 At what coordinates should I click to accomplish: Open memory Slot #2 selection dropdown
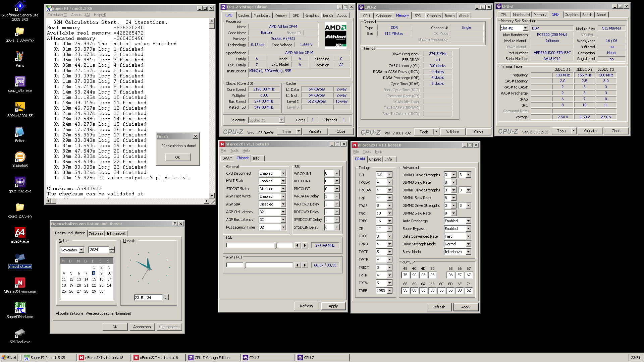coord(525,28)
